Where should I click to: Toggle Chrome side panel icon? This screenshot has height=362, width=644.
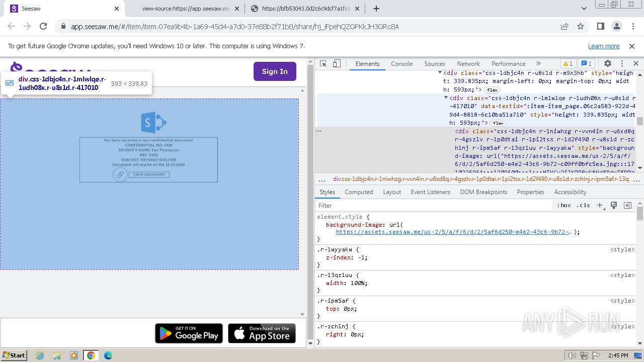tap(600, 27)
